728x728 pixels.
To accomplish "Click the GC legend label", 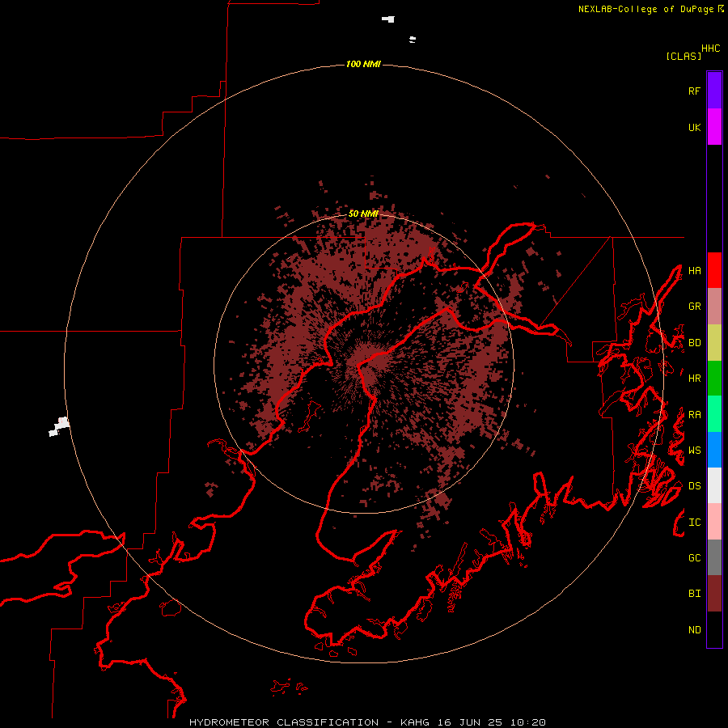I will (694, 558).
